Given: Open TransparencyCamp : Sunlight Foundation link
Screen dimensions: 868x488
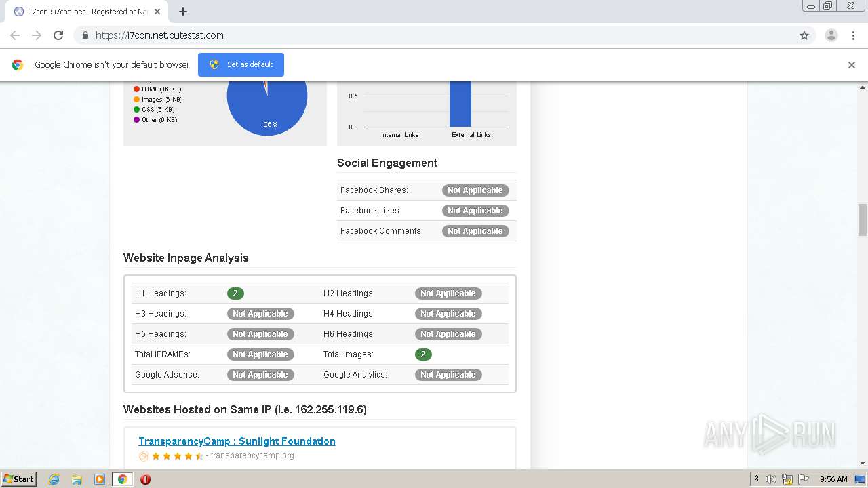Looking at the screenshot, I should (237, 441).
